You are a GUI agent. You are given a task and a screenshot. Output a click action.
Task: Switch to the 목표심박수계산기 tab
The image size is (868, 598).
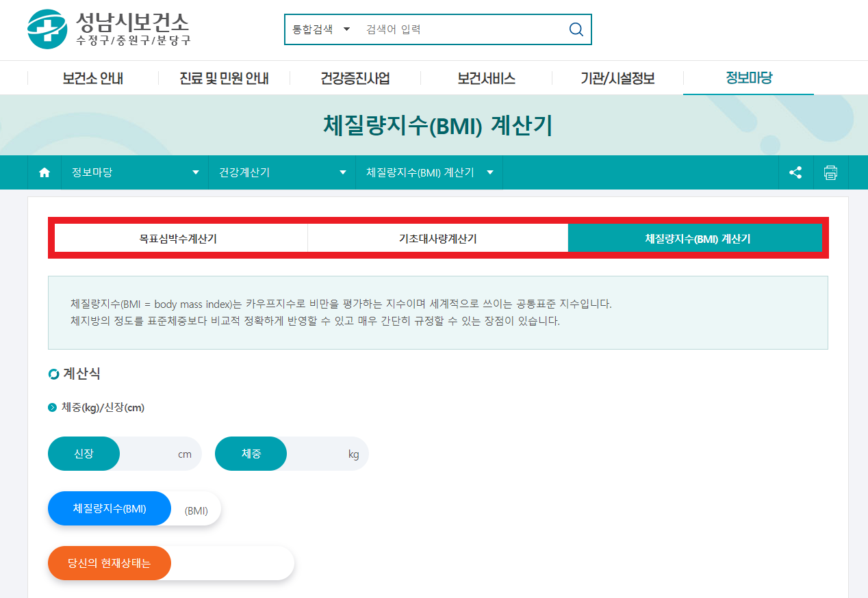tap(181, 237)
